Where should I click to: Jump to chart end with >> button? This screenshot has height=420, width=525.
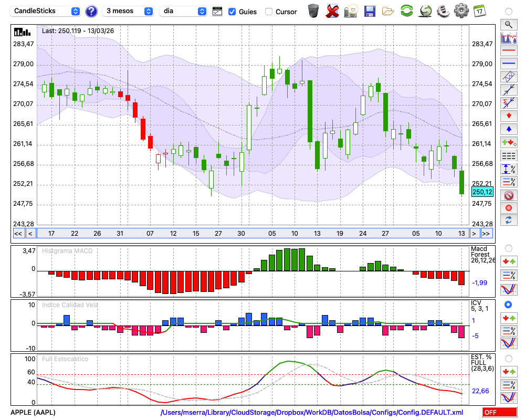(x=487, y=234)
